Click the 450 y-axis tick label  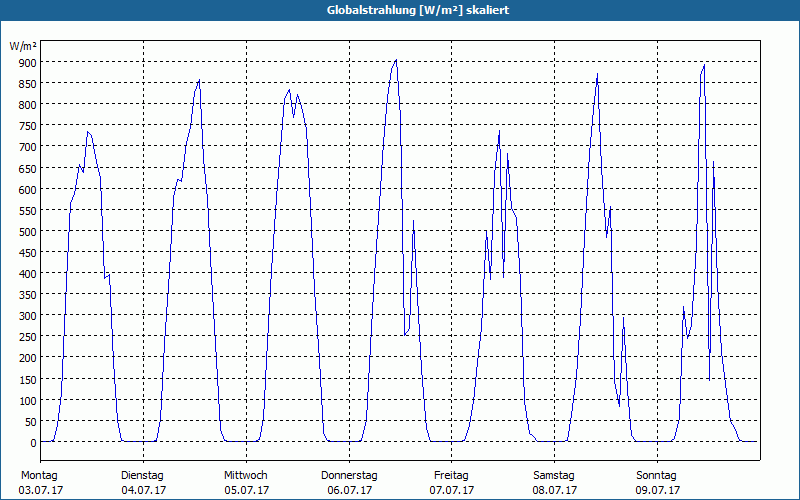tap(29, 254)
